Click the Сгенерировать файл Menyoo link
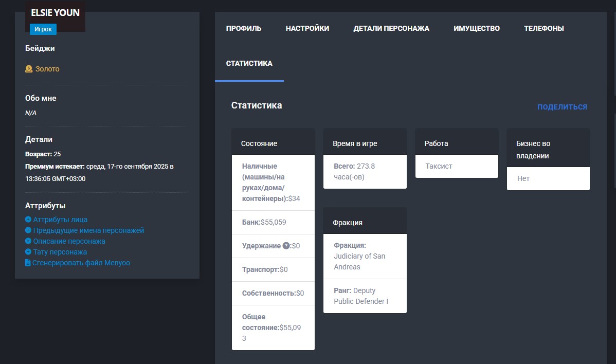This screenshot has width=616, height=364. click(81, 263)
